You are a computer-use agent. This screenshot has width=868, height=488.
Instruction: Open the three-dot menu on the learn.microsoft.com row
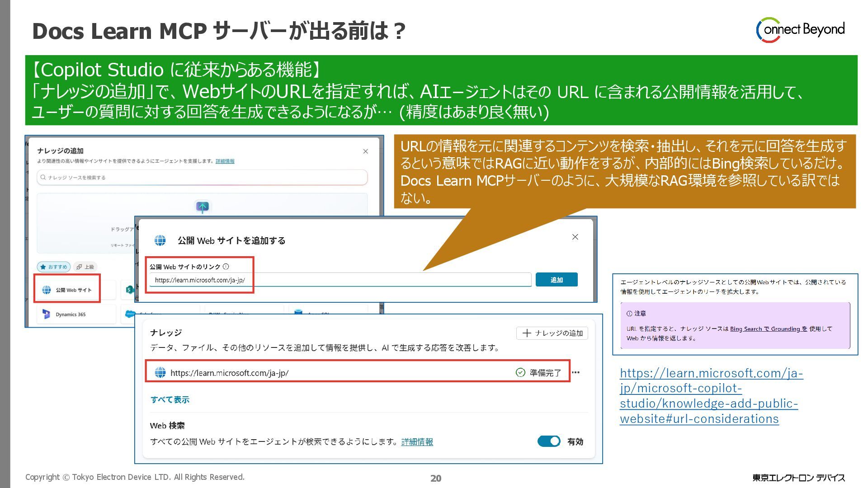tap(576, 372)
